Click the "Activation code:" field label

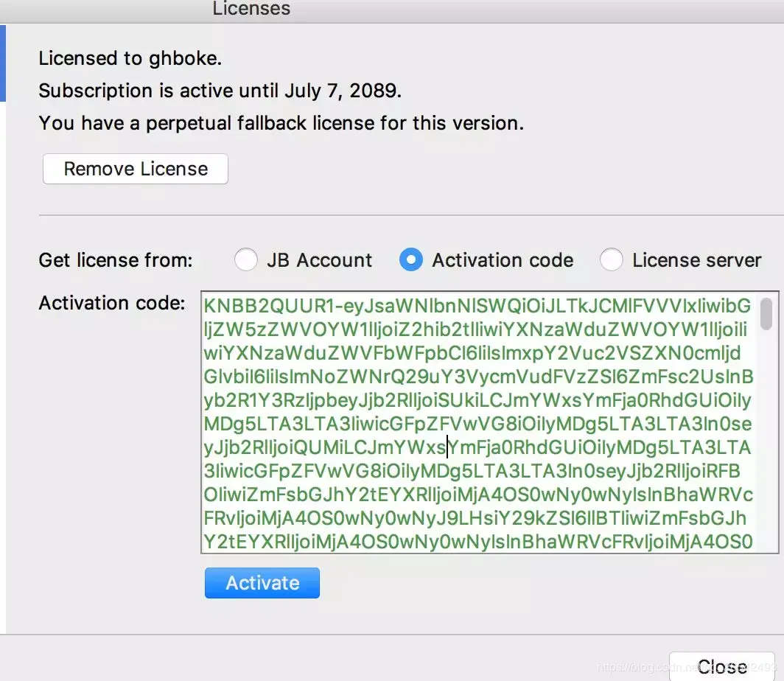pyautogui.click(x=112, y=303)
